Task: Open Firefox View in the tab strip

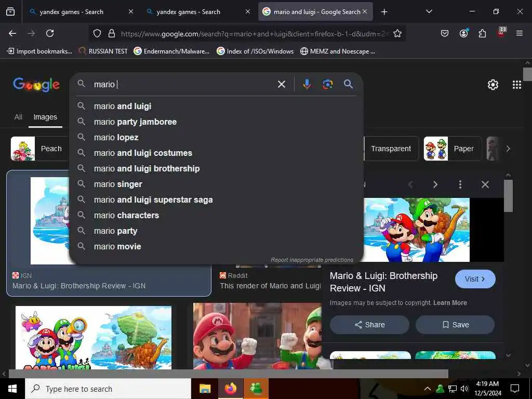Action: tap(10, 12)
